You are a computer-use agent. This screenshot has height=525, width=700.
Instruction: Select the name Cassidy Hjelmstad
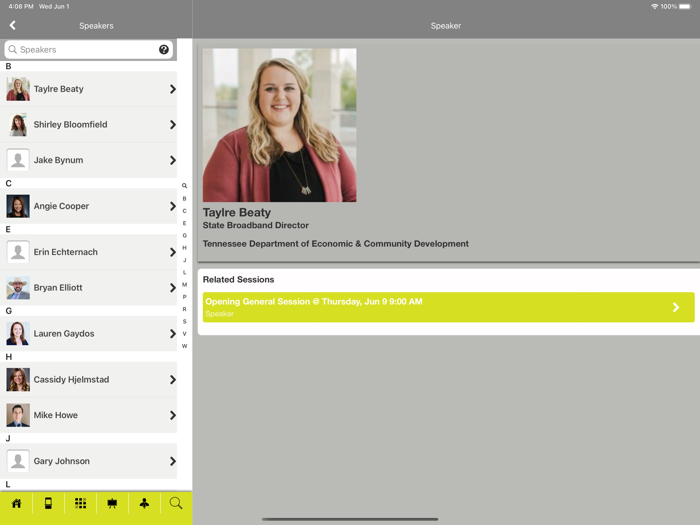coord(71,380)
